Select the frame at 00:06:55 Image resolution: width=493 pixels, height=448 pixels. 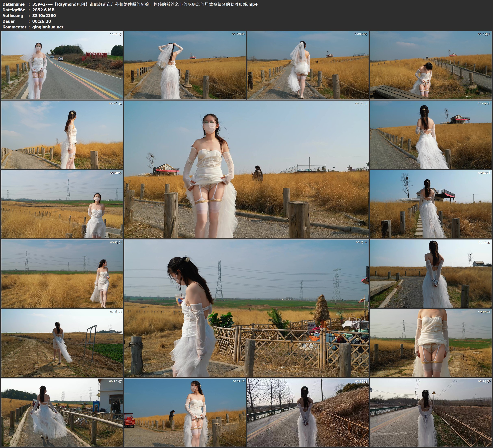[x=62, y=135]
